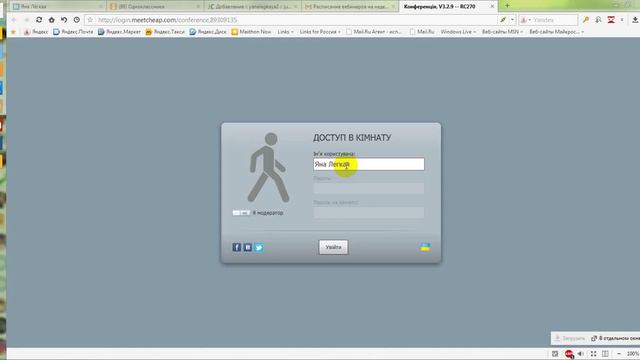640x360 pixels.
Task: Expand Links for Россия bookmarks folder
Action: [x=320, y=31]
